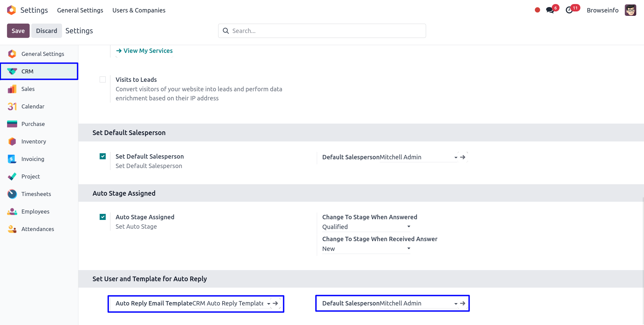Toggle the Auto Stage Assigned checkbox
The width and height of the screenshot is (644, 325).
(x=103, y=217)
